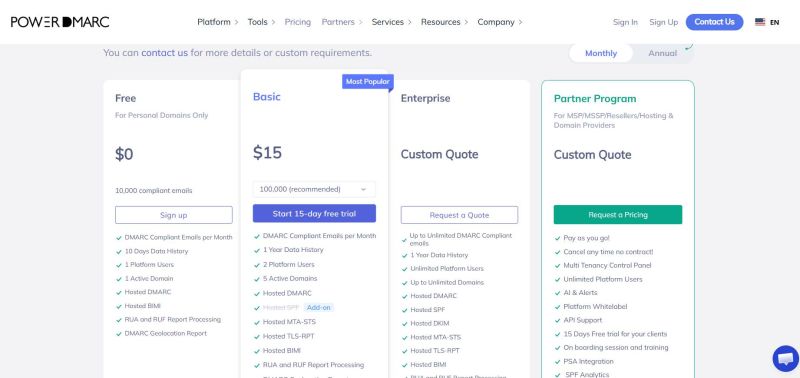Select EN language option
The width and height of the screenshot is (800, 378).
coord(774,22)
